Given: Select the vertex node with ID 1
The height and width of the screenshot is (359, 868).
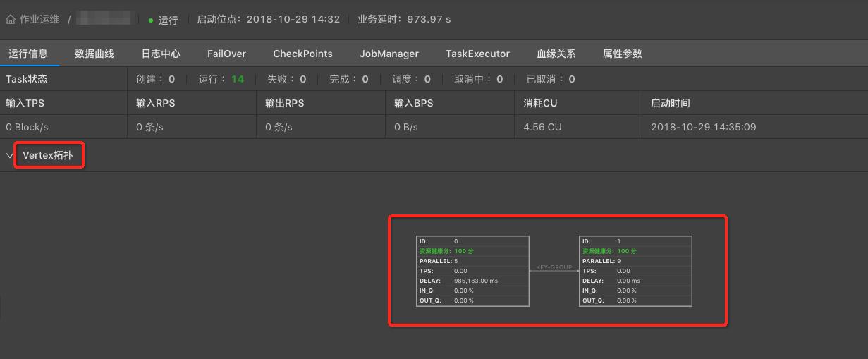Looking at the screenshot, I should 635,271.
